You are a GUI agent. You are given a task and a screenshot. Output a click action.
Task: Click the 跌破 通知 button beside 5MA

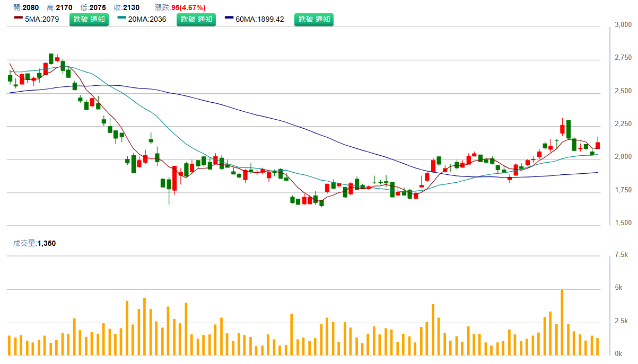tap(89, 20)
